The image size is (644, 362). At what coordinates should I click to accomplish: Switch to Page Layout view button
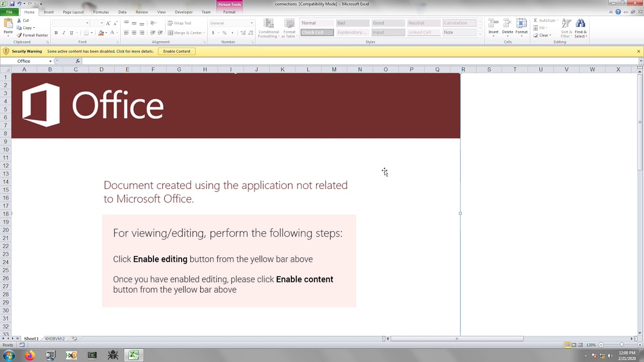tap(574, 345)
